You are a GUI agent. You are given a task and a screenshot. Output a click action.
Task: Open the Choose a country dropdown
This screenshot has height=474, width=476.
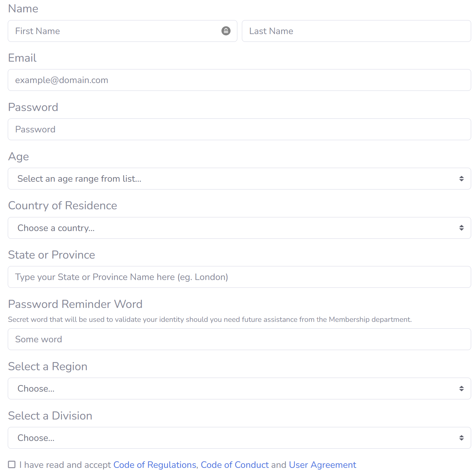[227, 228]
